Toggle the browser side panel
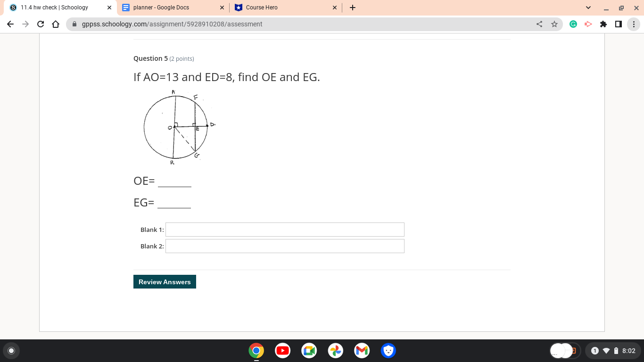 (619, 24)
